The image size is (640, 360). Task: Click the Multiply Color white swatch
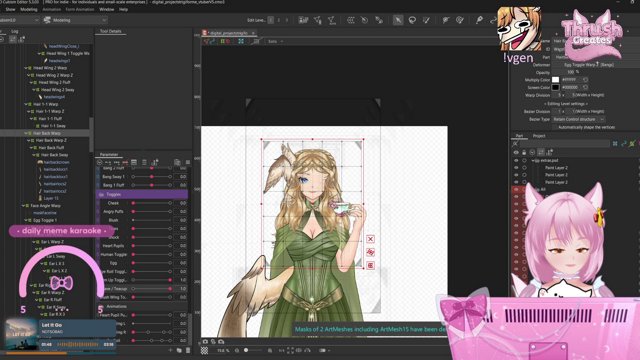(556, 80)
